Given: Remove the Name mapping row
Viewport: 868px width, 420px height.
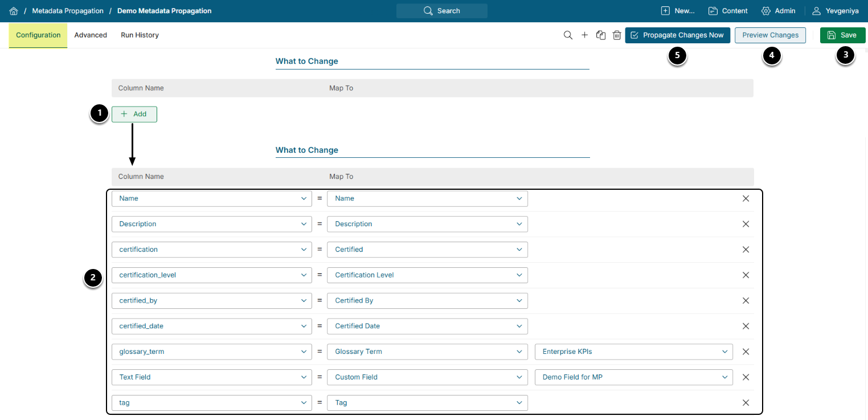Looking at the screenshot, I should pos(746,199).
